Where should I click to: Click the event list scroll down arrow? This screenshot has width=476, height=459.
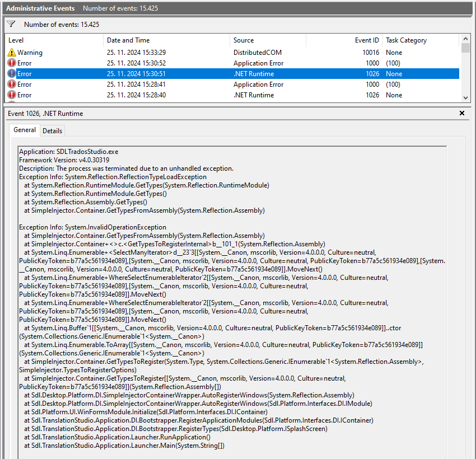click(x=465, y=98)
